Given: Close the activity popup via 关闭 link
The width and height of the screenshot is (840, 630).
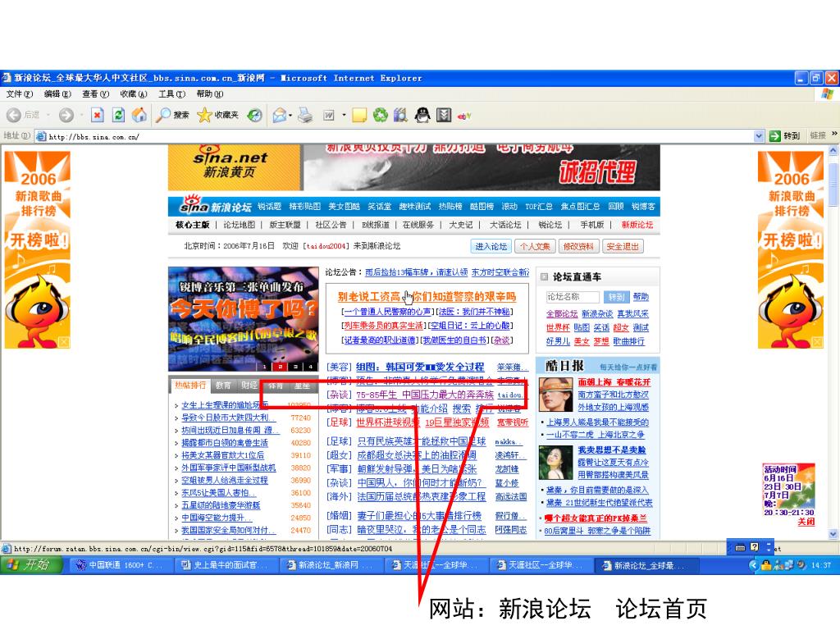Looking at the screenshot, I should [x=806, y=521].
